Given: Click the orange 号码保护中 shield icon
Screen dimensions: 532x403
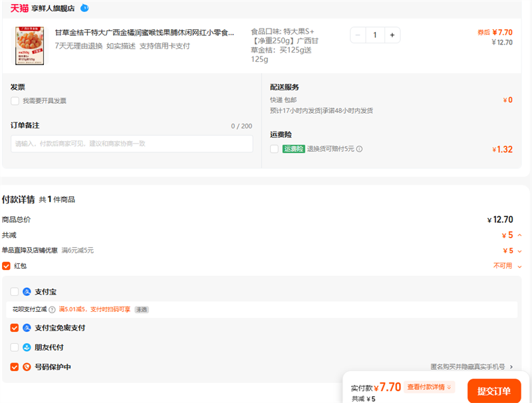Looking at the screenshot, I should click(27, 366).
